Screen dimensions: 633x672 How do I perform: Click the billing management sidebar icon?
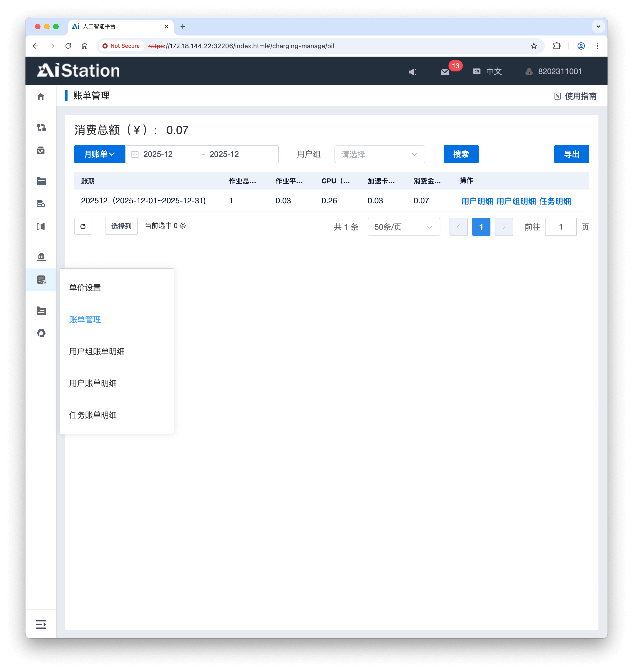click(x=41, y=280)
